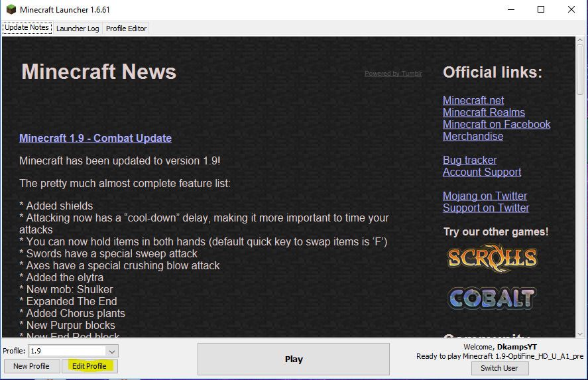Viewport: 588px width, 380px height.
Task: Click the Scrolls game logo
Action: [x=493, y=258]
